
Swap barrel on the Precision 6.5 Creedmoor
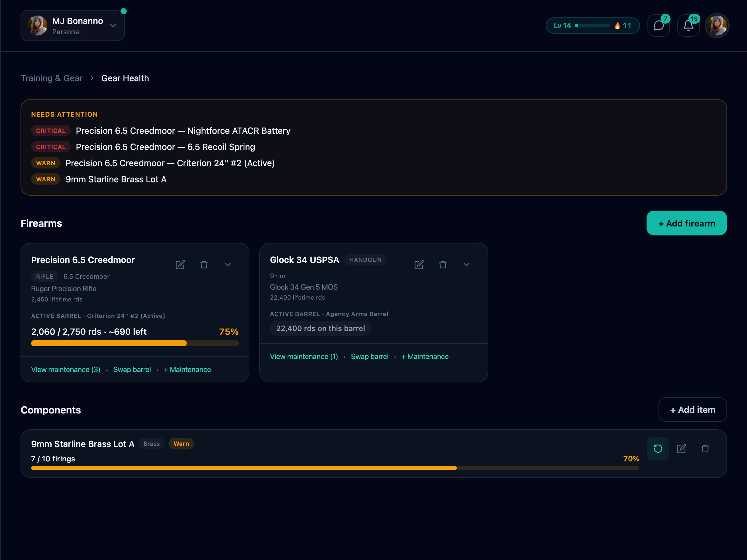[x=132, y=370]
